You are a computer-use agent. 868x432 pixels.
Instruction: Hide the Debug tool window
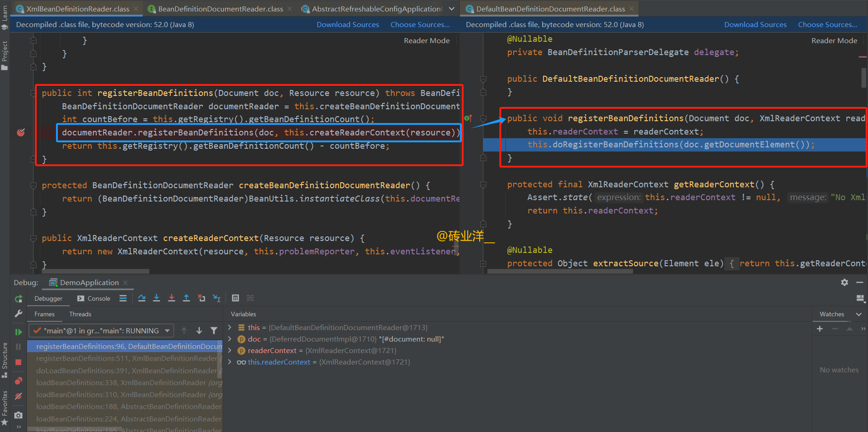click(x=860, y=282)
